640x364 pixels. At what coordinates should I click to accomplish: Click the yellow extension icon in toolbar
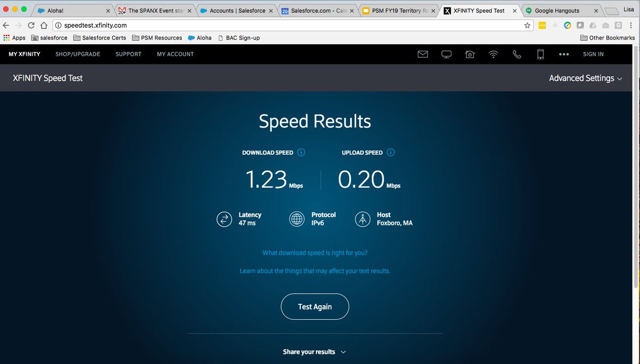click(542, 25)
